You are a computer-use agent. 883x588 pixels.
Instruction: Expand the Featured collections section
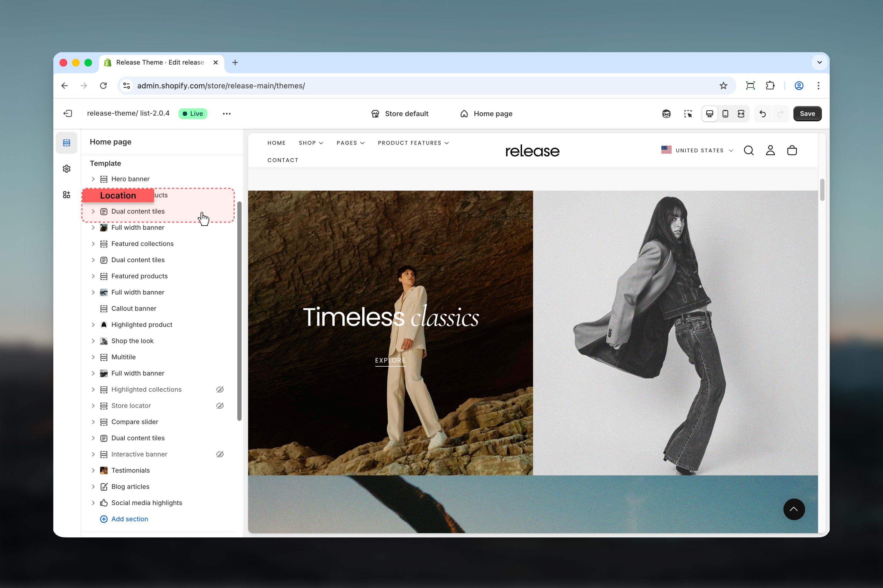pyautogui.click(x=93, y=244)
